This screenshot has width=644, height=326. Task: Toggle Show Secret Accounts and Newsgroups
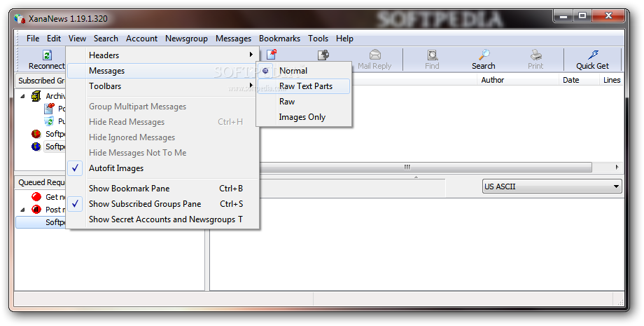(x=162, y=219)
